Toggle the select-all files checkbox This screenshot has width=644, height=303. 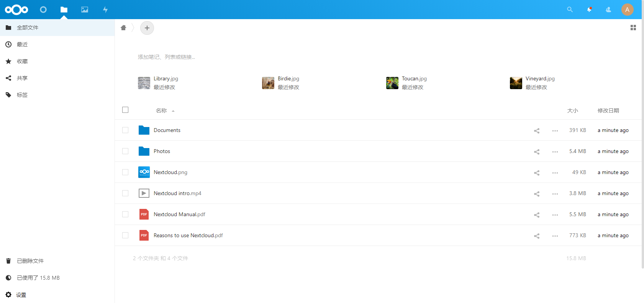click(x=125, y=110)
